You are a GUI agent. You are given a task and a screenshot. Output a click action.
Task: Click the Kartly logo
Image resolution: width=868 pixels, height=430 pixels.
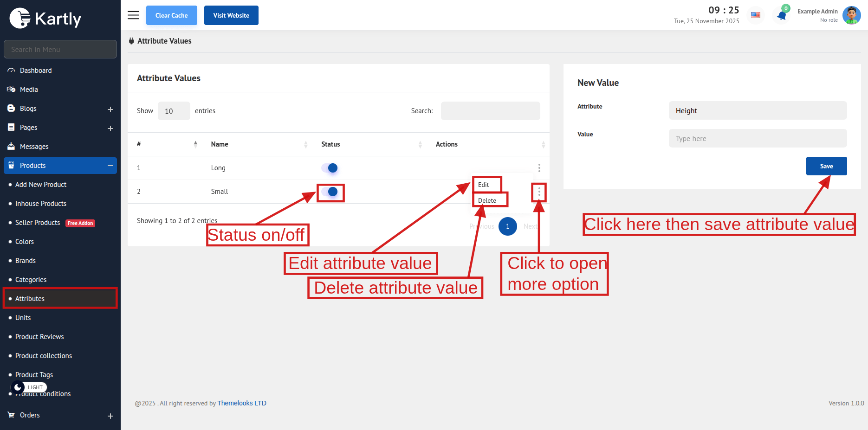click(x=45, y=19)
